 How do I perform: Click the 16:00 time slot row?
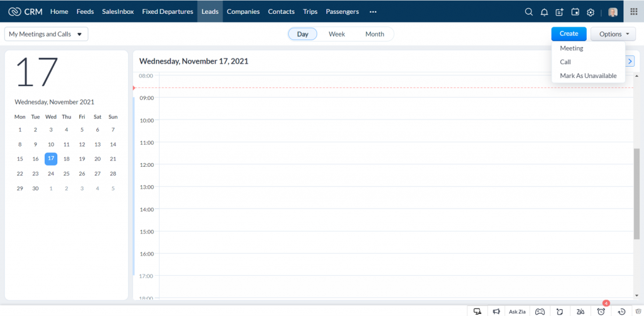(396, 264)
